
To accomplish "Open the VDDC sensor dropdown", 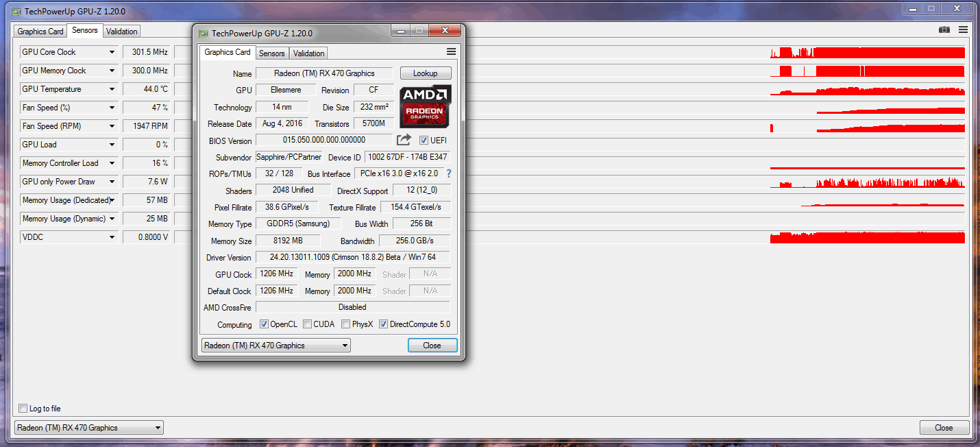I will coord(112,237).
